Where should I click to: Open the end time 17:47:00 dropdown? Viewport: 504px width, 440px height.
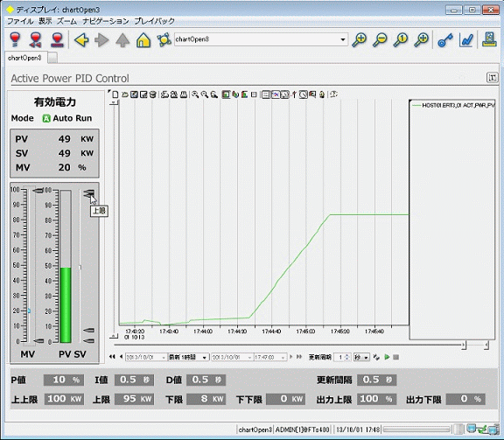[283, 357]
